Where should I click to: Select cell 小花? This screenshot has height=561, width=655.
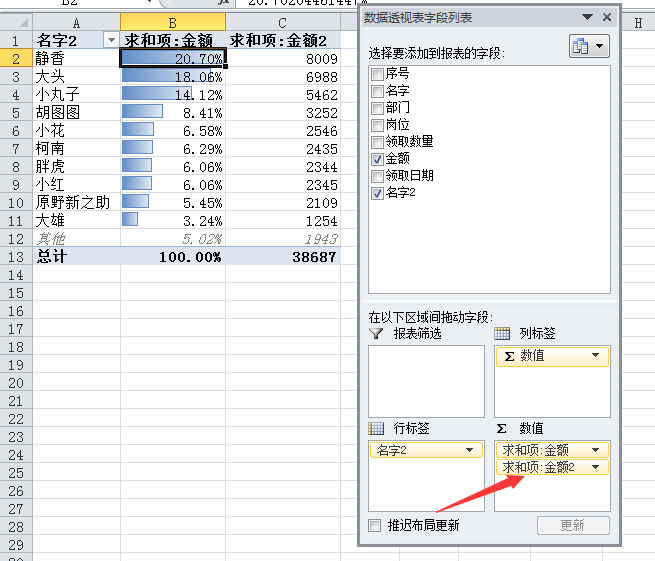pos(76,130)
